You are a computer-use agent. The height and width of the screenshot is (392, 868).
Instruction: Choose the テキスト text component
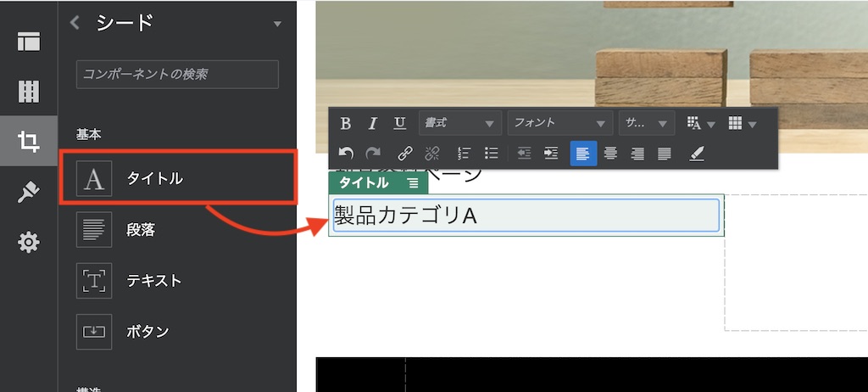[177, 281]
